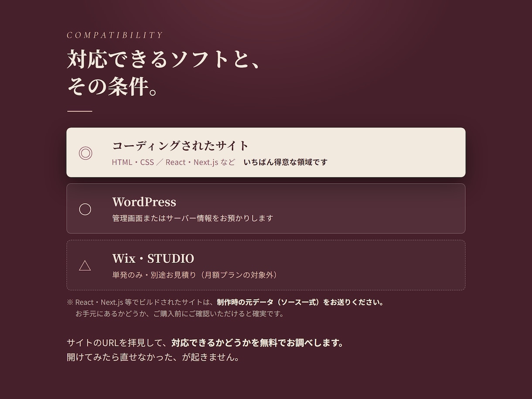Click the COMPATIBILITY section label

(115, 35)
